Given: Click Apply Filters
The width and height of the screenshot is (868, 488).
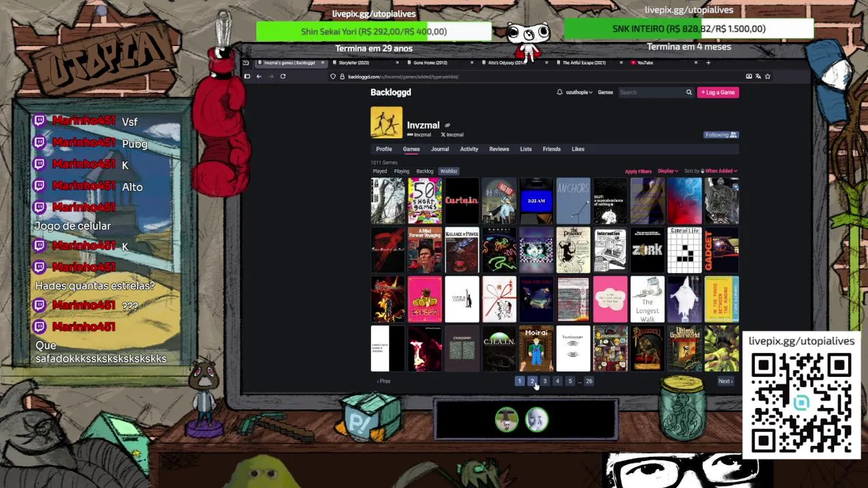Looking at the screenshot, I should [638, 171].
